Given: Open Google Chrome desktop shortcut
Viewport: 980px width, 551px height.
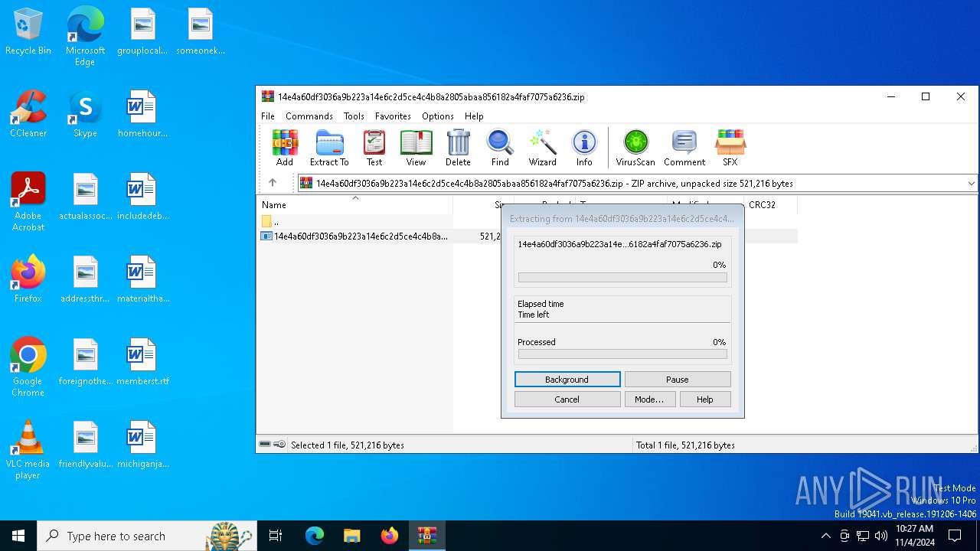Looking at the screenshot, I should (28, 367).
